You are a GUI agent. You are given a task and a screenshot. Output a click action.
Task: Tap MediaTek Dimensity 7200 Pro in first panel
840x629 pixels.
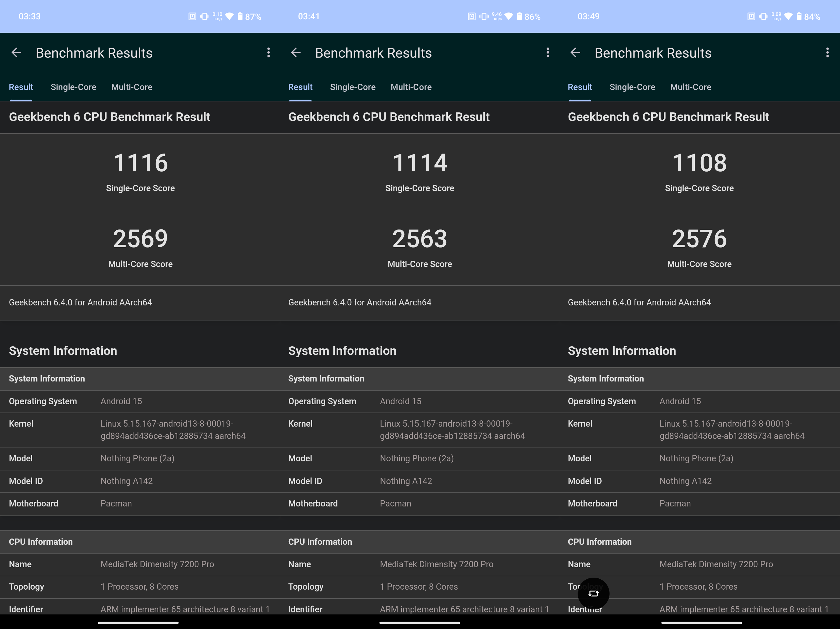157,564
